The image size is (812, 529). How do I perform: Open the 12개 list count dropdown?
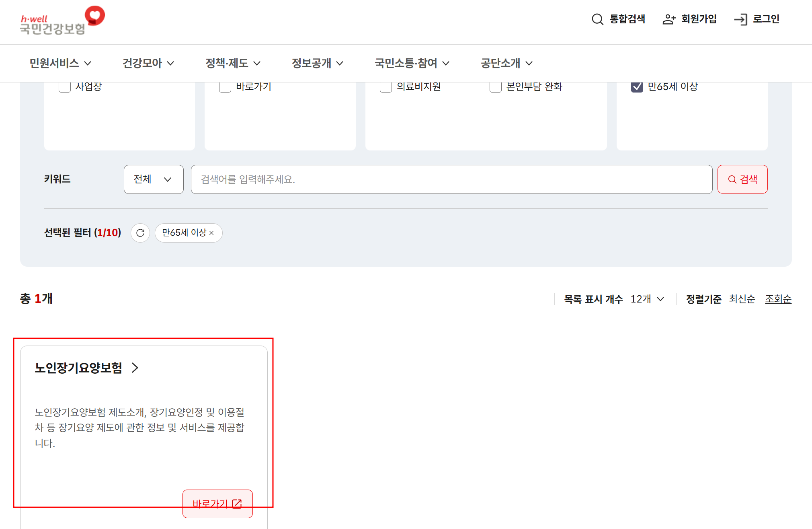point(647,299)
